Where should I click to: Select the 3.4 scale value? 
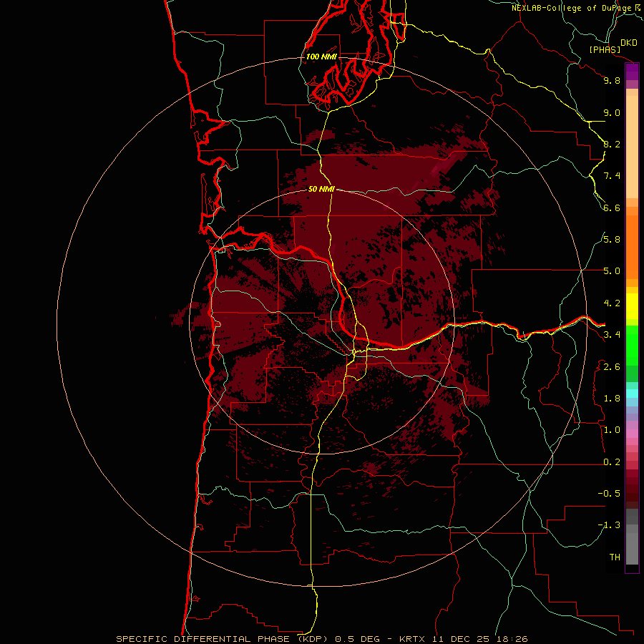pos(612,335)
